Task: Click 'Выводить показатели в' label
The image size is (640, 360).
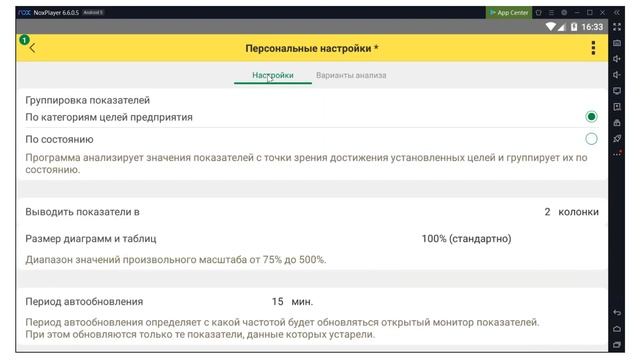Action: tap(82, 212)
